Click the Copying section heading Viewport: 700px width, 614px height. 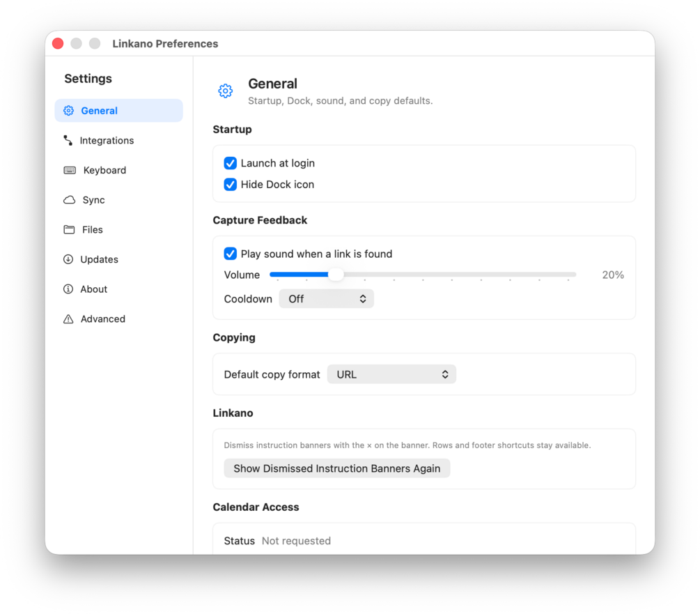pyautogui.click(x=234, y=337)
